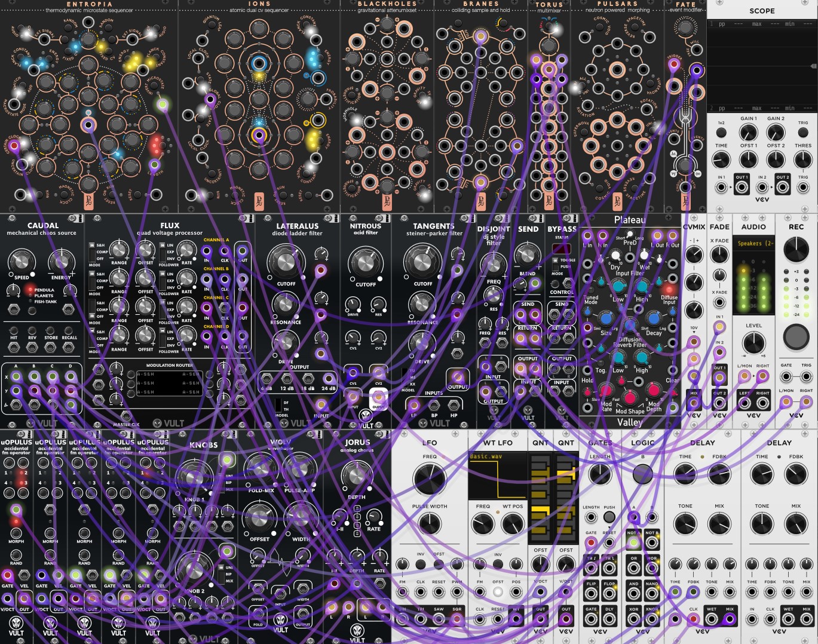The image size is (818, 644).
Task: Click the Caudal STORE button
Action: point(51,330)
